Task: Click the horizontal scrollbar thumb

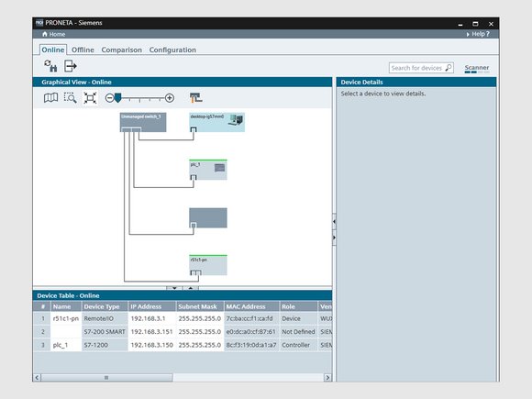Action: (x=107, y=378)
